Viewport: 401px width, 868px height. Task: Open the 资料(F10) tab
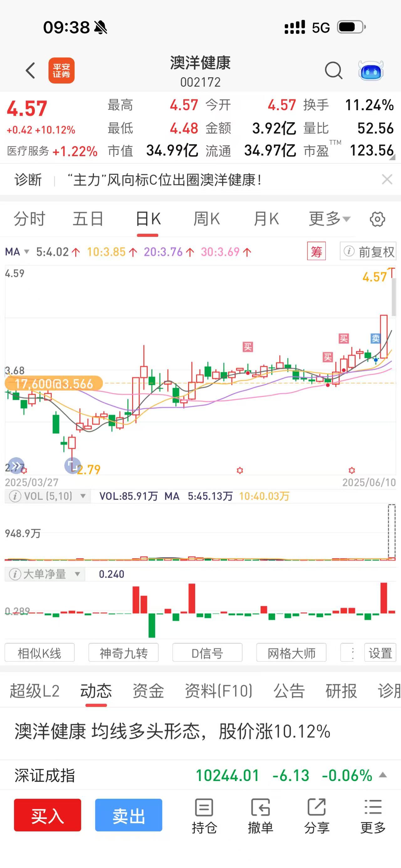[219, 691]
